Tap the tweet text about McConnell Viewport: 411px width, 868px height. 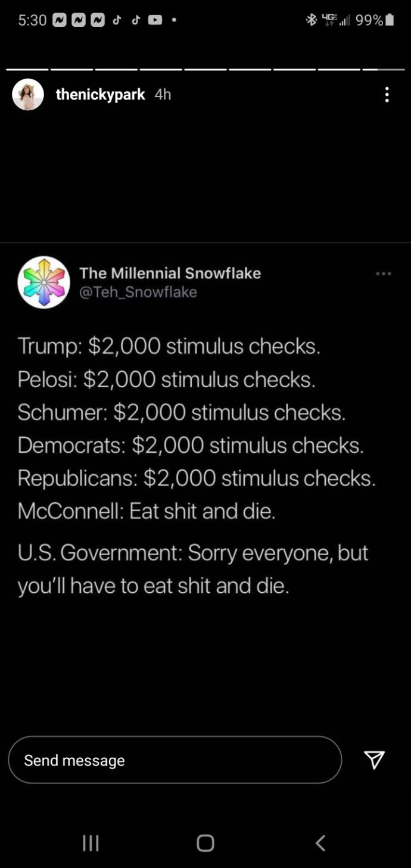147,511
